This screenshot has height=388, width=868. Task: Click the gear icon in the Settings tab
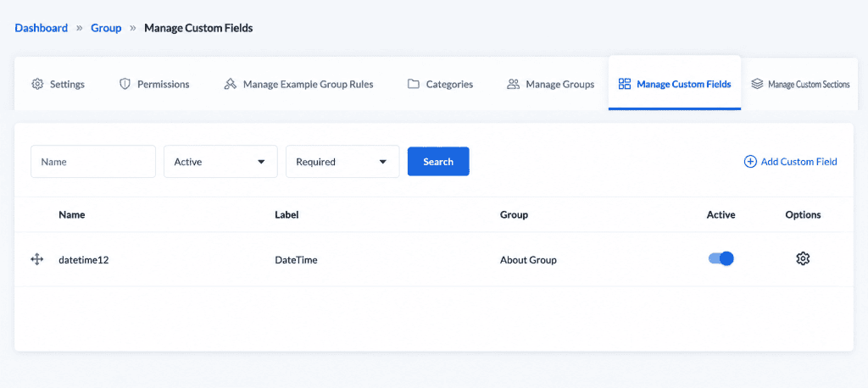(37, 84)
